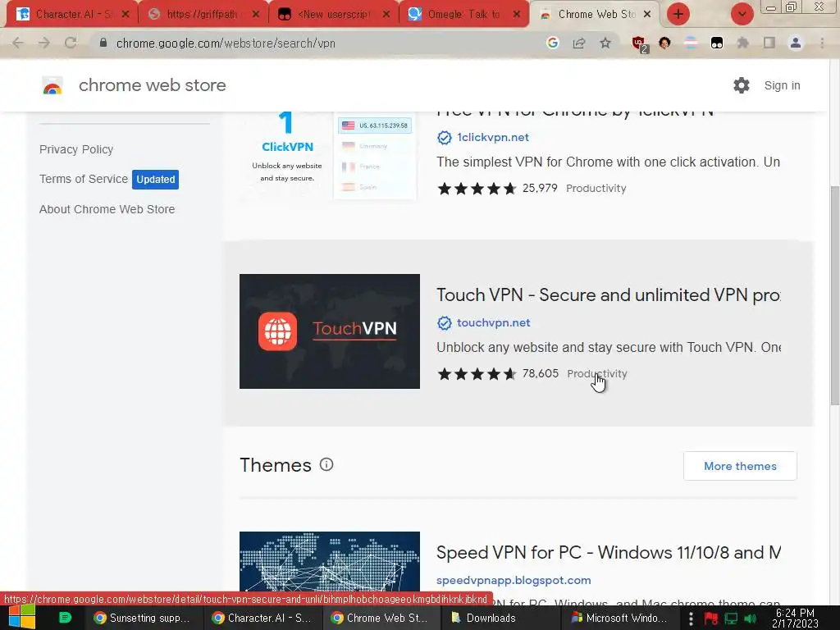The height and width of the screenshot is (630, 840).
Task: Click the green taskbar app icon
Action: 65,618
